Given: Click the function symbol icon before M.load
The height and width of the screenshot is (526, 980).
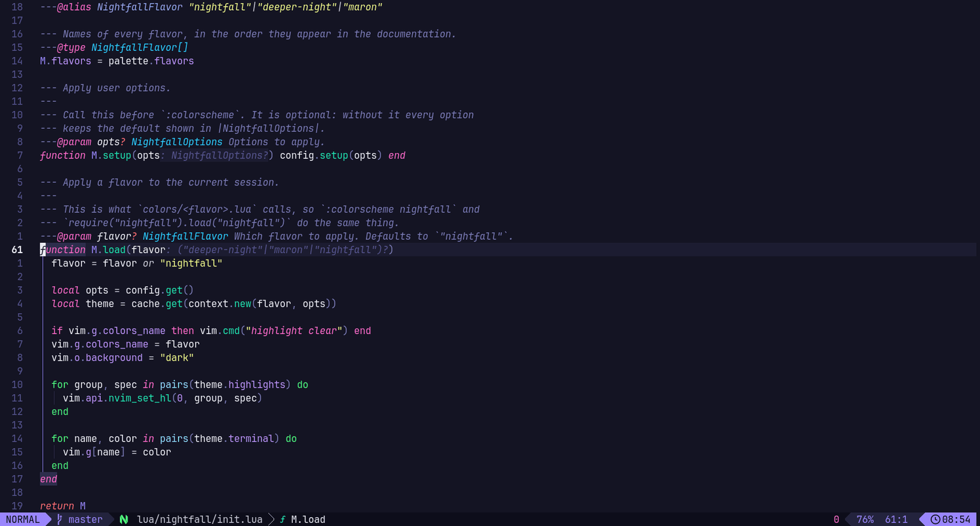Looking at the screenshot, I should click(283, 520).
